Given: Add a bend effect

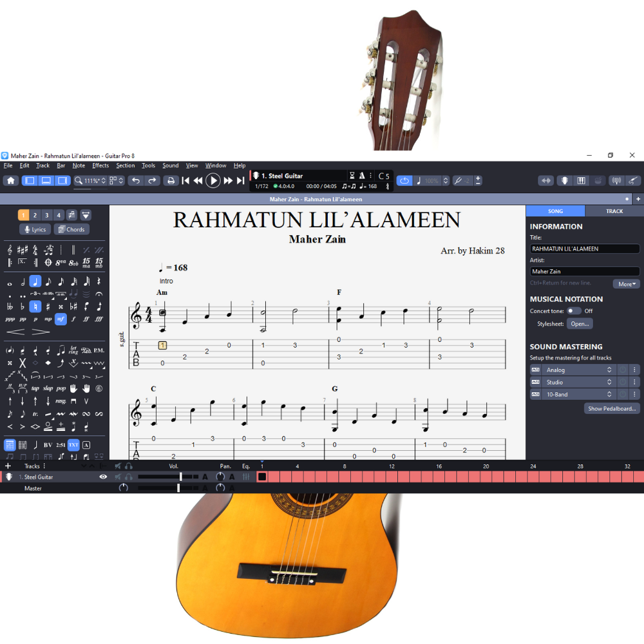Looking at the screenshot, I should [x=61, y=363].
